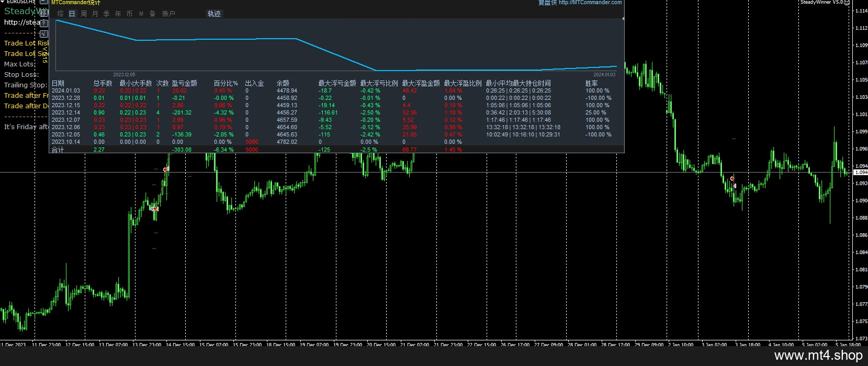Click the Trade Lot Risk label
The height and width of the screenshot is (366, 868).
[x=26, y=43]
